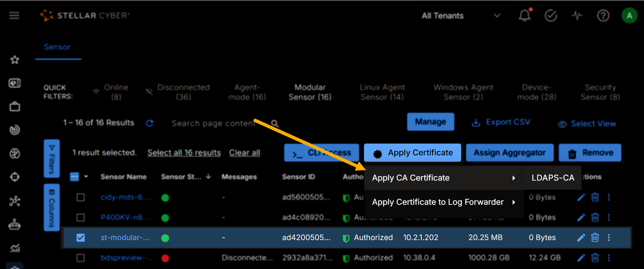The image size is (644, 269).
Task: Open the chart analytics icon in sidebar
Action: 14,248
